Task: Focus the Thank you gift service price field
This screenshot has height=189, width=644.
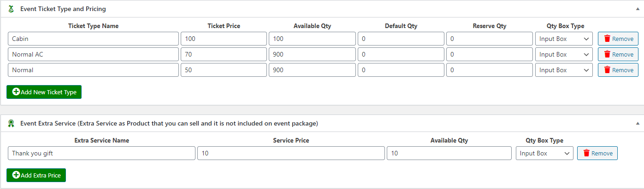Action: click(x=291, y=153)
